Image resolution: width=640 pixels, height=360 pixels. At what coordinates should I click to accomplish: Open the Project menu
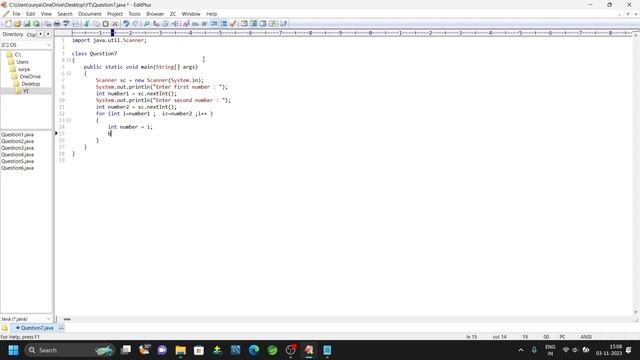click(115, 14)
